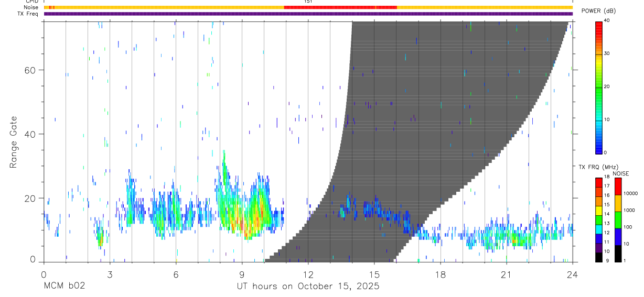Click the 10000 label on the NOISE scale
The image size is (644, 297).
(631, 194)
